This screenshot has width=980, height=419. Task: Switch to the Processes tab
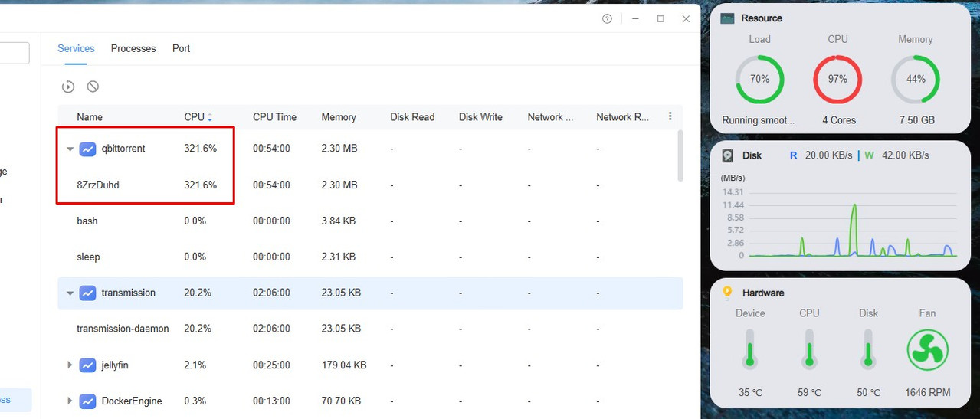133,48
